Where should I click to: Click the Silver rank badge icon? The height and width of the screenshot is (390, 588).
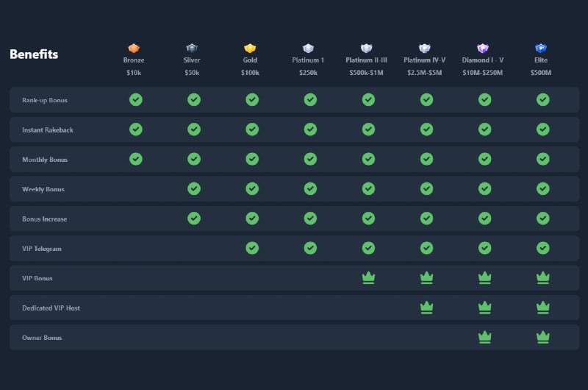click(192, 48)
